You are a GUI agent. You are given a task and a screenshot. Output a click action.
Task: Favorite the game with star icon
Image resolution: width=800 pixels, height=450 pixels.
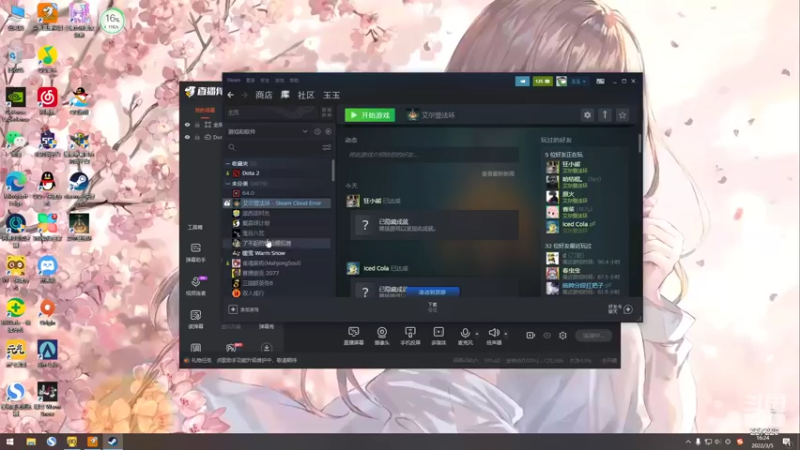click(622, 115)
